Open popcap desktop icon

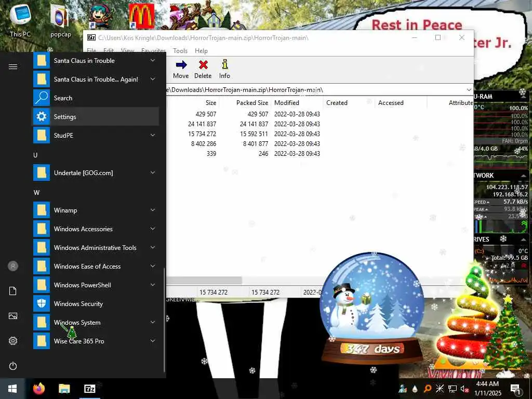coord(60,20)
